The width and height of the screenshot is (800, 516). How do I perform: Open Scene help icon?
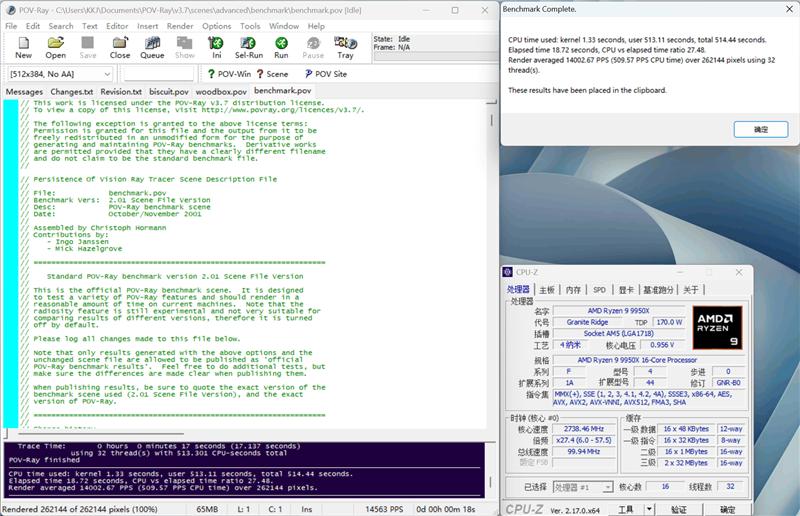pyautogui.click(x=272, y=74)
